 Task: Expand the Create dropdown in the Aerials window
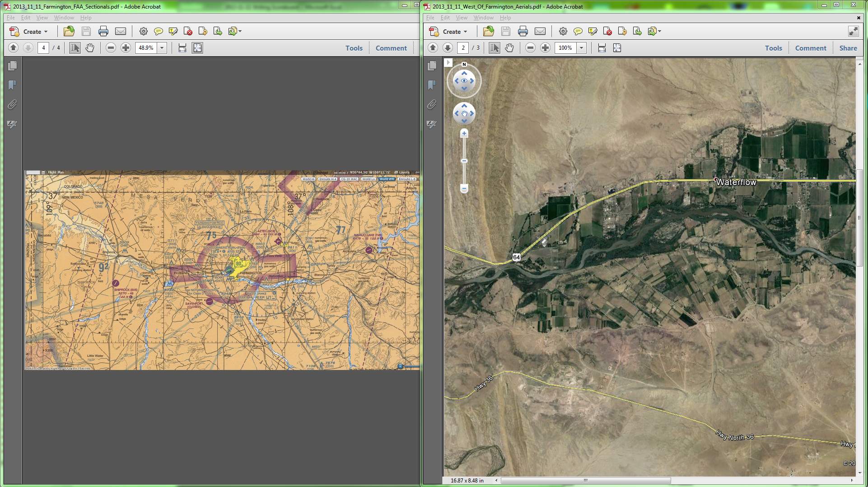tap(465, 32)
